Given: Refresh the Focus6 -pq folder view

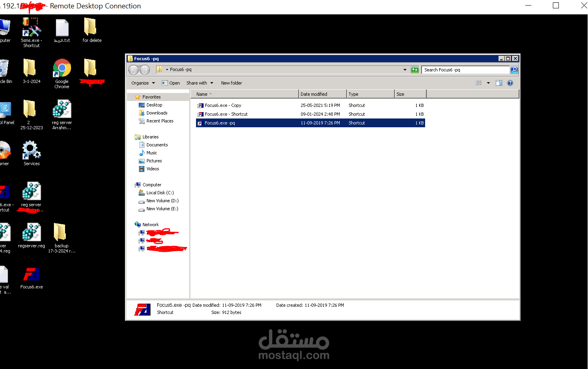Looking at the screenshot, I should tap(415, 70).
